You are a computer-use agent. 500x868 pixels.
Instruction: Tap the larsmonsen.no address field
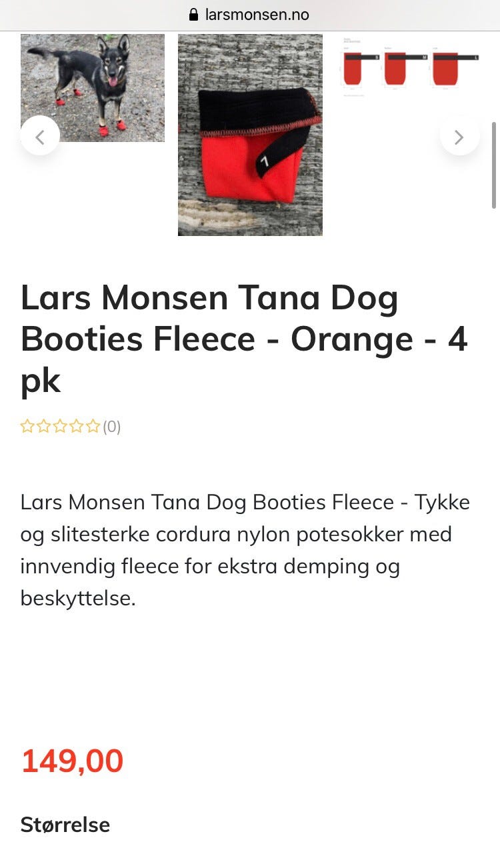coord(250,15)
